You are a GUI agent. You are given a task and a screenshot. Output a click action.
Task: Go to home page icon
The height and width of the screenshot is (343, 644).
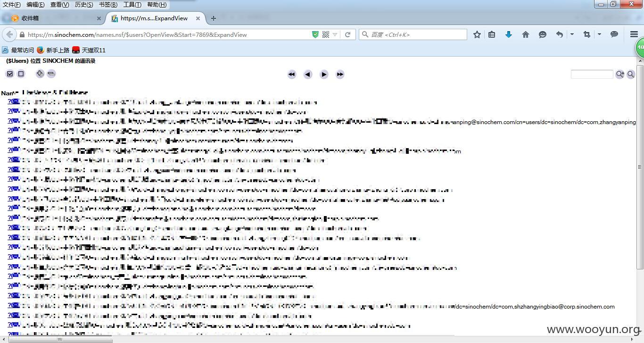click(x=526, y=34)
